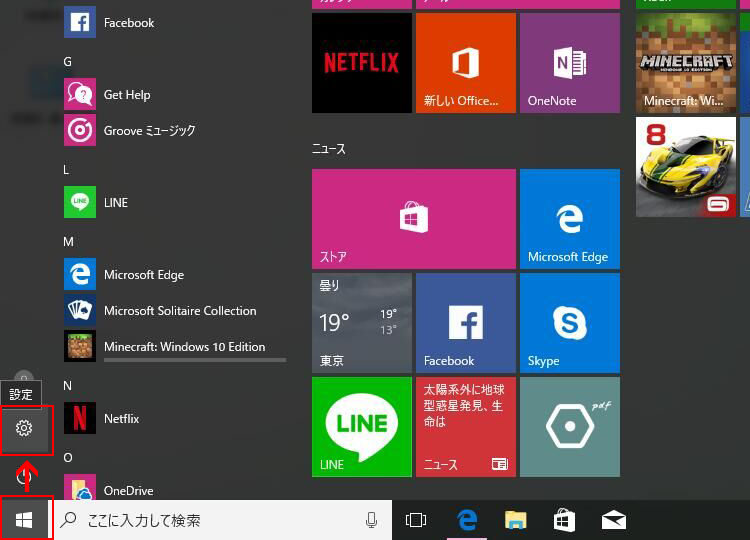
Task: Start Microsoft Solitaire Collection
Action: click(175, 310)
